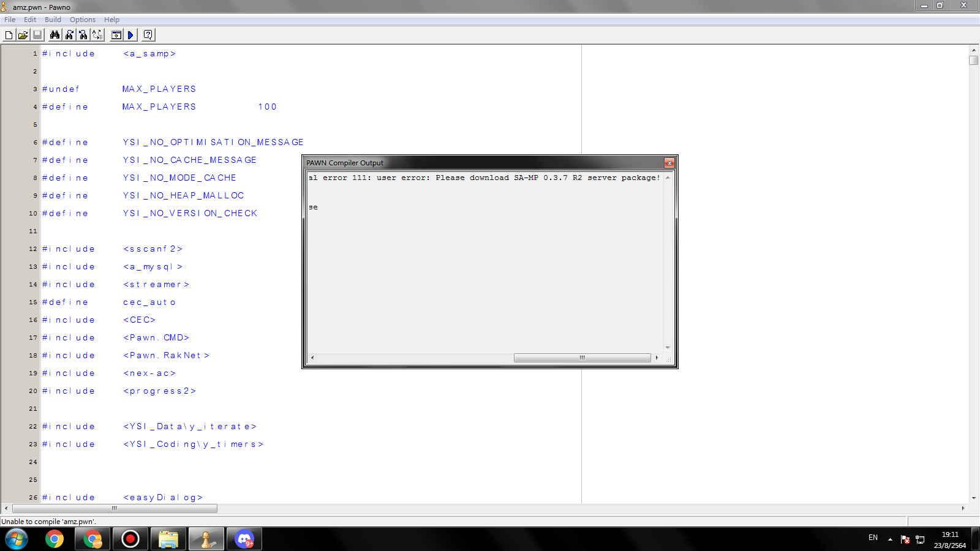
Task: Click the editor scroll-left arrow
Action: click(6, 508)
